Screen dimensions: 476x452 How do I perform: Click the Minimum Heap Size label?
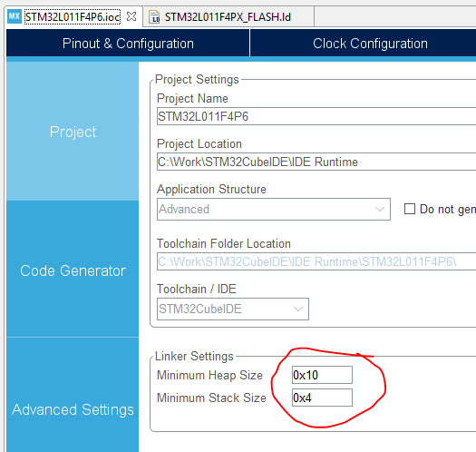209,375
